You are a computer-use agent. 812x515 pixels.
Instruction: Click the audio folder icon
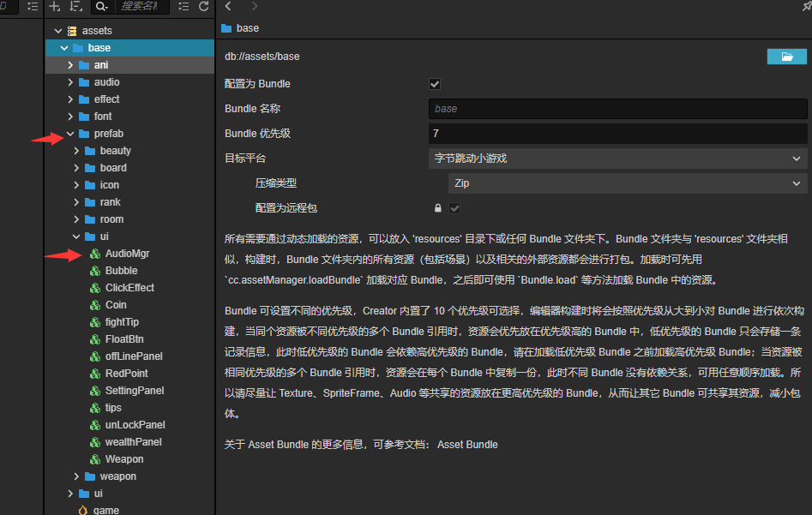[84, 82]
